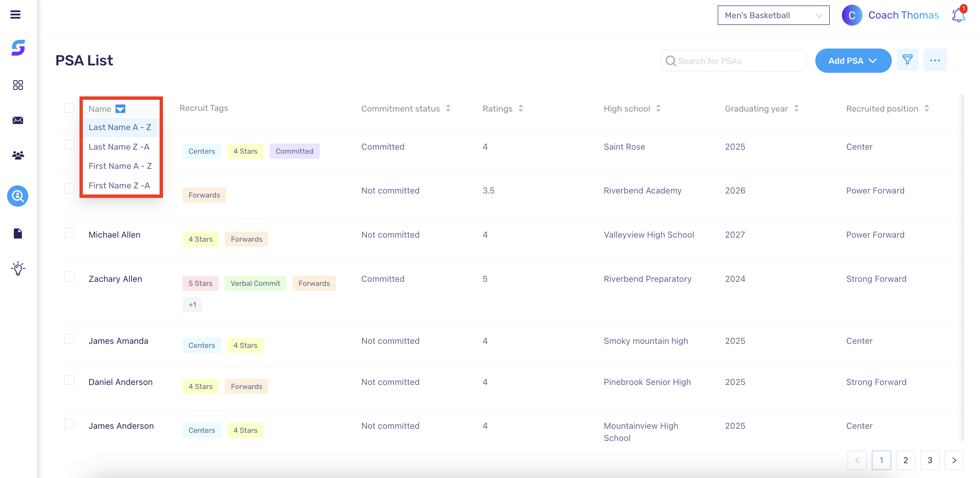The width and height of the screenshot is (980, 478).
Task: Choose Last Name Z -A sort
Action: coord(120,147)
